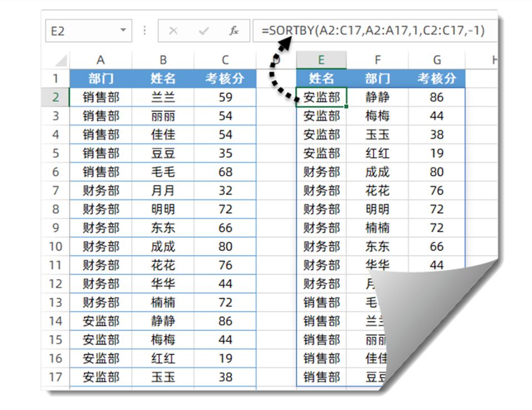
Task: Select the blue header cell 部门 in column A
Action: (101, 78)
